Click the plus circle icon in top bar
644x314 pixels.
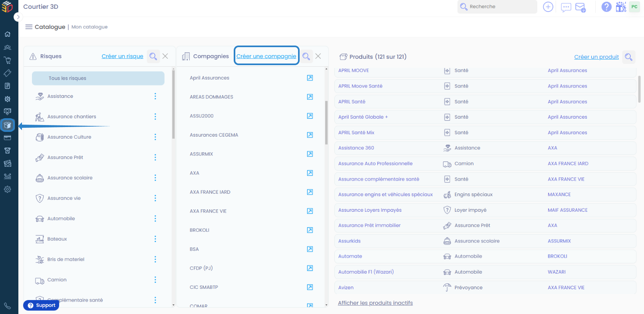coord(548,7)
